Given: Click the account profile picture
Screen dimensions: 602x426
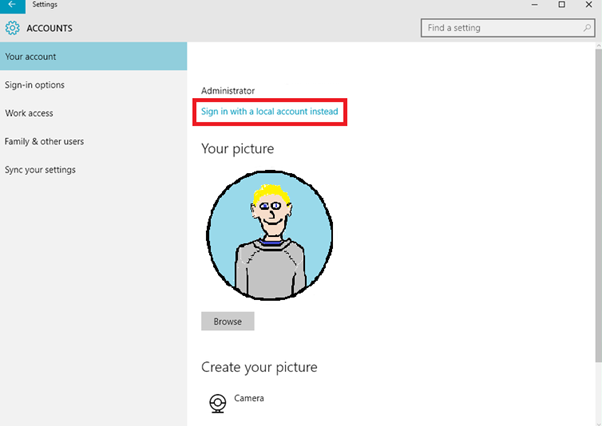Looking at the screenshot, I should [270, 235].
